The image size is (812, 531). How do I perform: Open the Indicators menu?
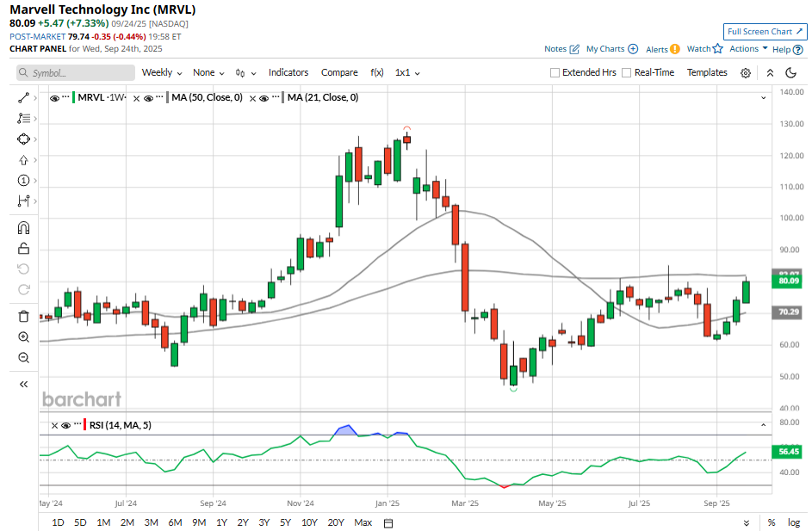pos(288,73)
